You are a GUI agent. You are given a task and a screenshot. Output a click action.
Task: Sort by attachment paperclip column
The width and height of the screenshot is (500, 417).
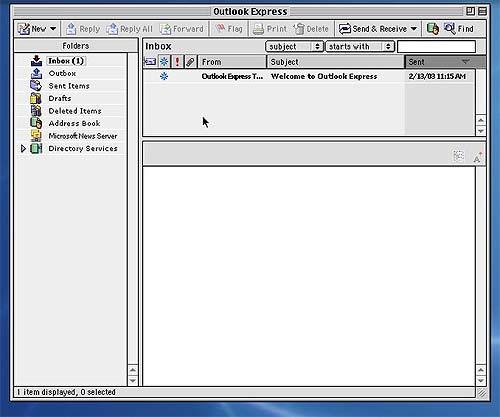[x=190, y=62]
